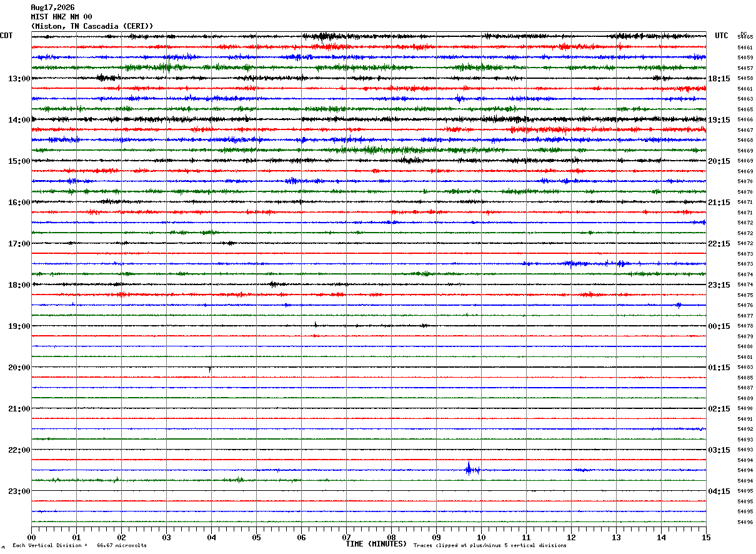This screenshot has height=554, width=756.
Task: Select the 14:00 CDT time label
Action: coord(19,119)
